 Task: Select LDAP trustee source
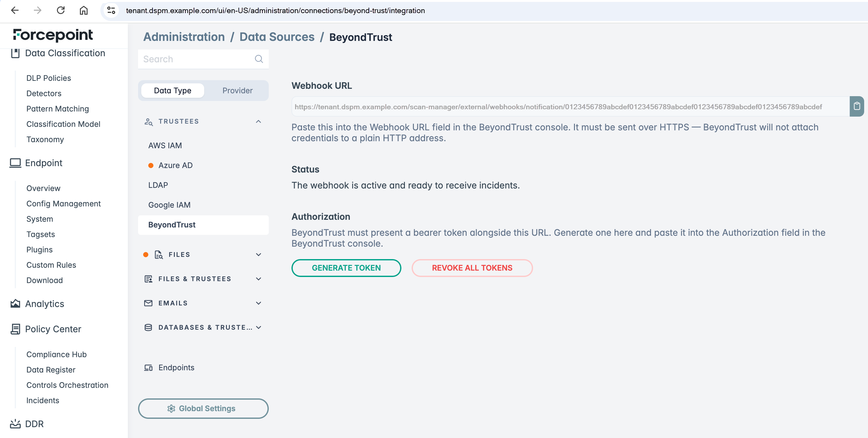pyautogui.click(x=158, y=185)
